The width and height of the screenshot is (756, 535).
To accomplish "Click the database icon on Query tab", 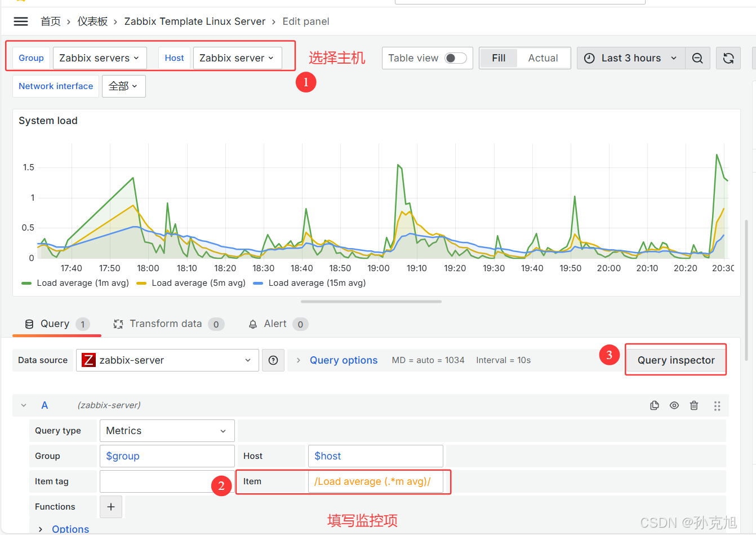I will 29,324.
